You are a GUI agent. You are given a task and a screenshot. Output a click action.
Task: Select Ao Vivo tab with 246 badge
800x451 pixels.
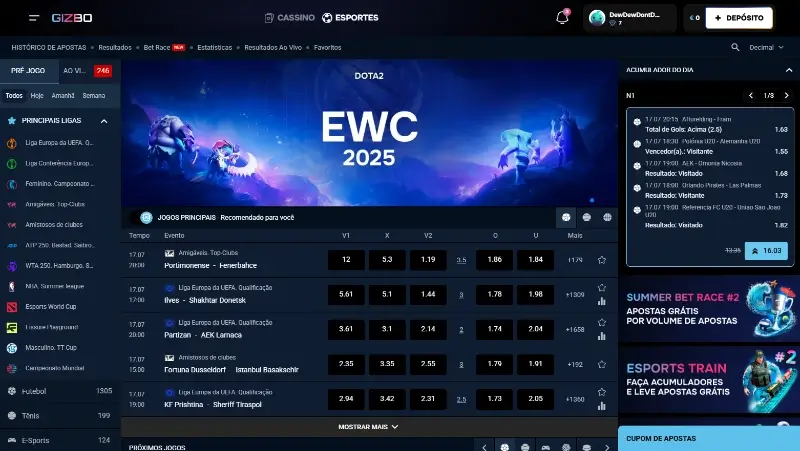pyautogui.click(x=87, y=71)
